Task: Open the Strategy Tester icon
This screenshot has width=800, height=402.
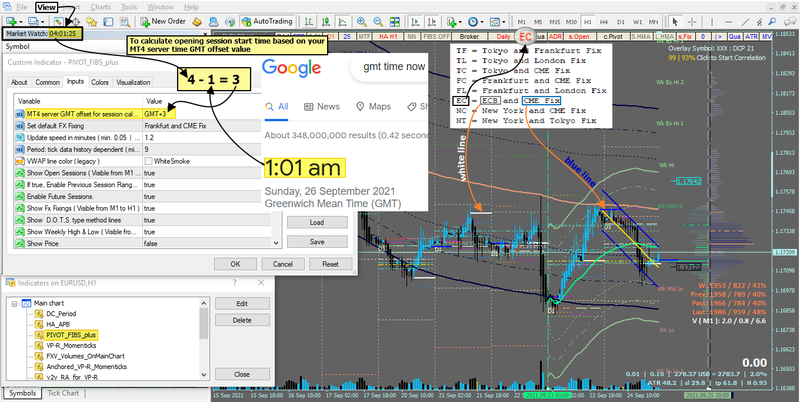Action: point(124,21)
